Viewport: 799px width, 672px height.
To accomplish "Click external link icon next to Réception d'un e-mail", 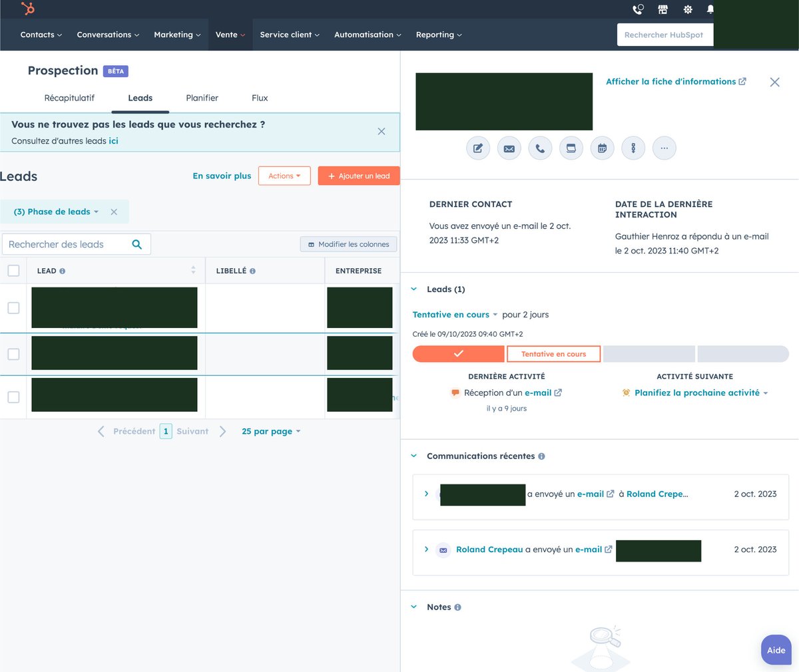I will click(558, 393).
